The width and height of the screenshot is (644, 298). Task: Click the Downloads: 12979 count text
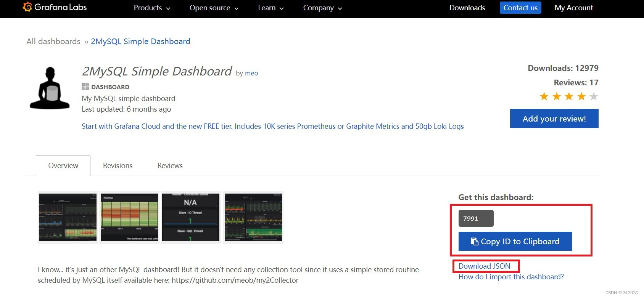(563, 68)
